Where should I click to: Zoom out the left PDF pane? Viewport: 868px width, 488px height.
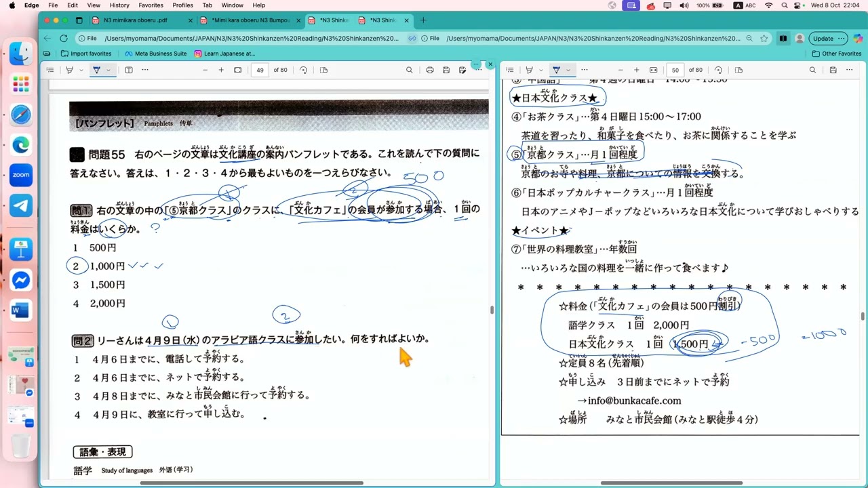click(x=205, y=70)
